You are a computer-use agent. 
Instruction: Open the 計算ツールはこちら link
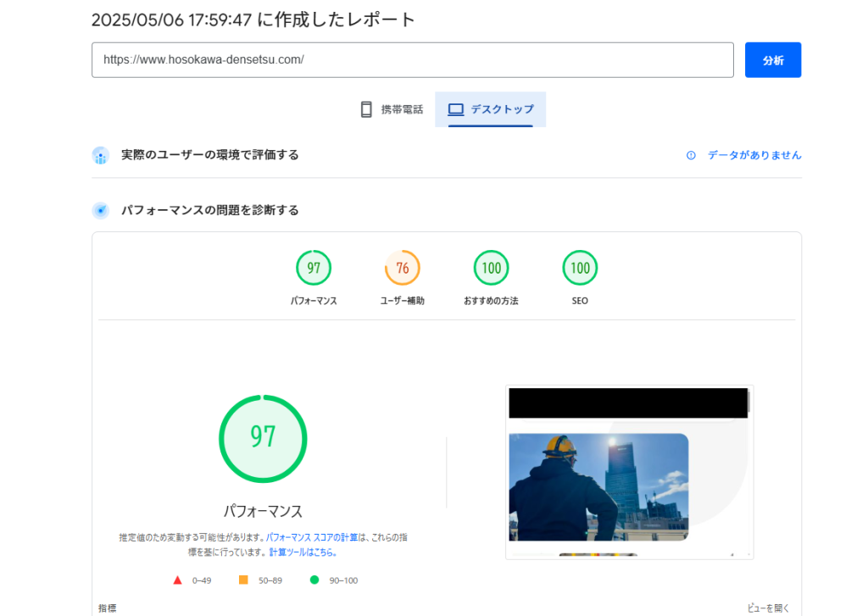pos(303,552)
